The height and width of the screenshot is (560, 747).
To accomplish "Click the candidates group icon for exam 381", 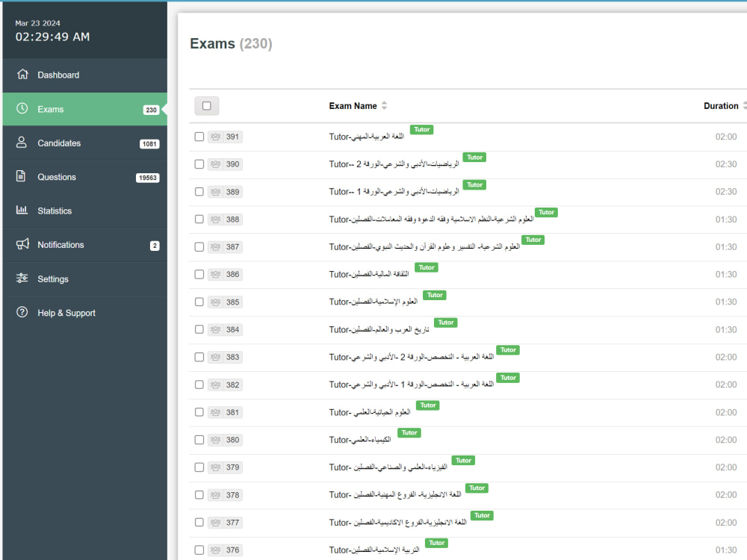I will coord(215,412).
